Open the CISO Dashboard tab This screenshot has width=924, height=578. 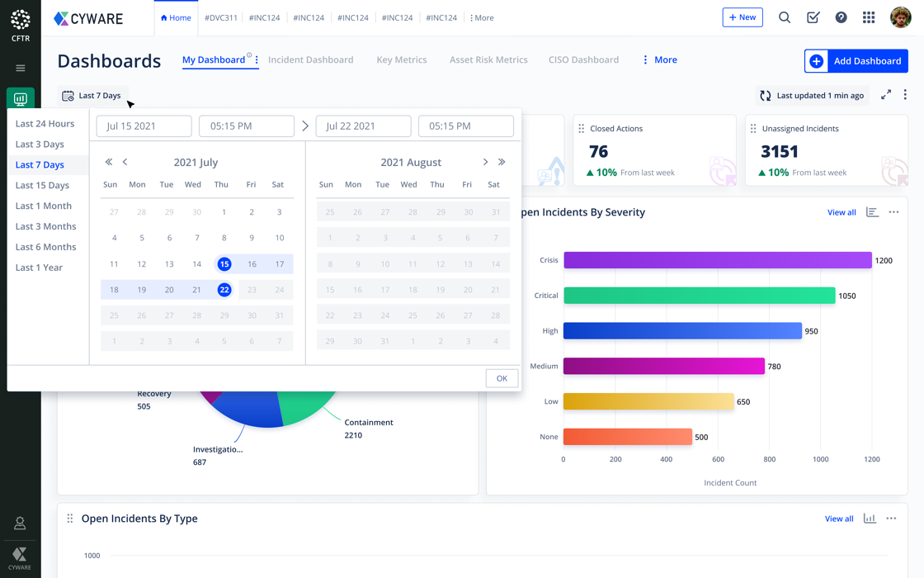point(583,60)
